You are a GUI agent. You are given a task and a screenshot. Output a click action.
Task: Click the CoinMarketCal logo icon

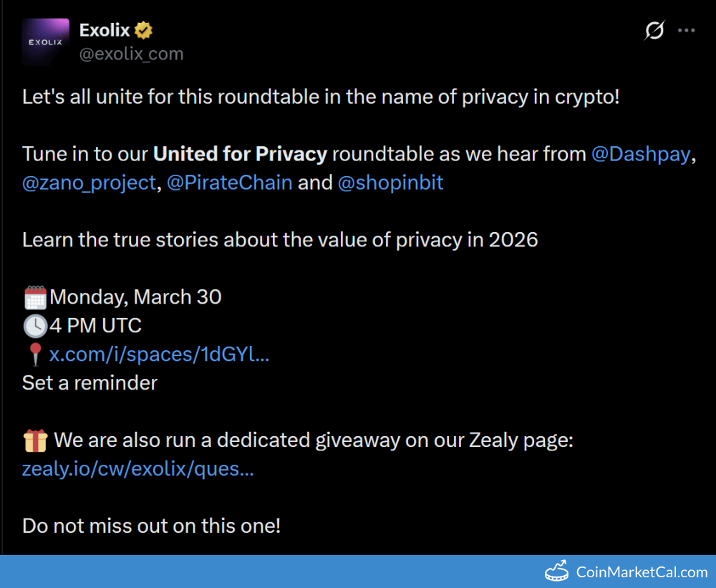[557, 572]
